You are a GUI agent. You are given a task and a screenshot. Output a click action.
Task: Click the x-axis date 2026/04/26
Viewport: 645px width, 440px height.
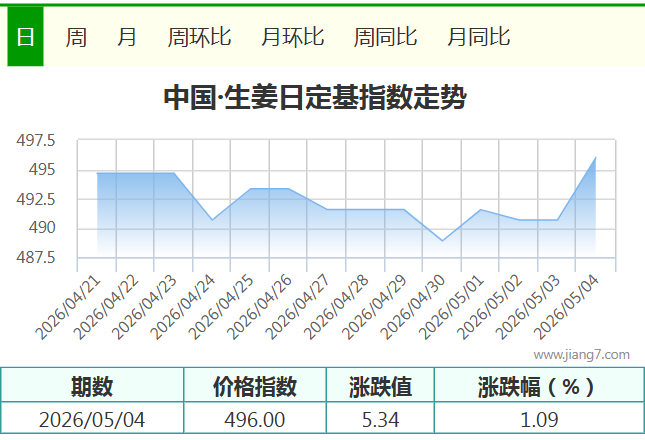tap(260, 308)
